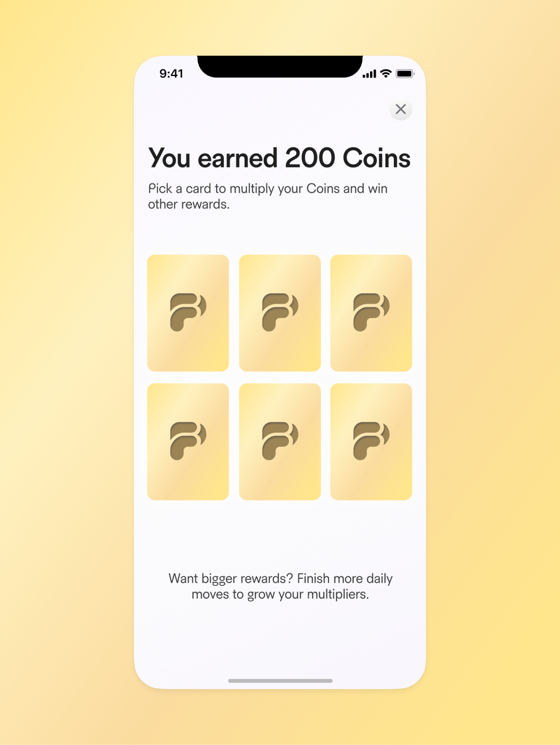560x745 pixels.
Task: Tap the 9:41 clock in the status bar
Action: click(171, 74)
